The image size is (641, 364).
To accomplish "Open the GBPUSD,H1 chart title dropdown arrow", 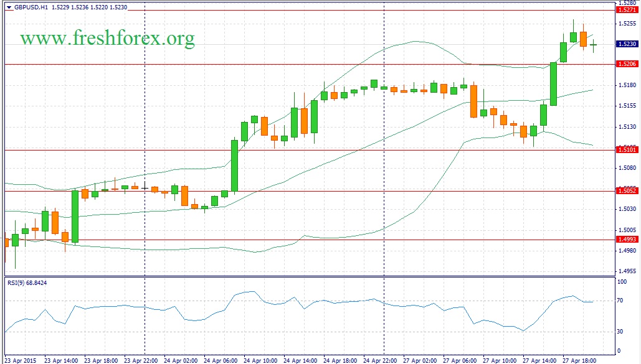I will 7,7.
